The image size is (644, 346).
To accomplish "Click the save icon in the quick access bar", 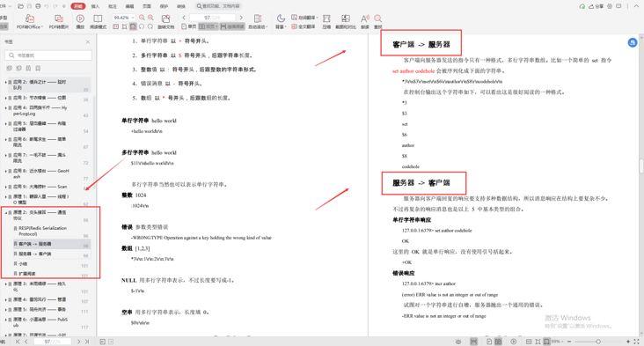I will point(29,6).
